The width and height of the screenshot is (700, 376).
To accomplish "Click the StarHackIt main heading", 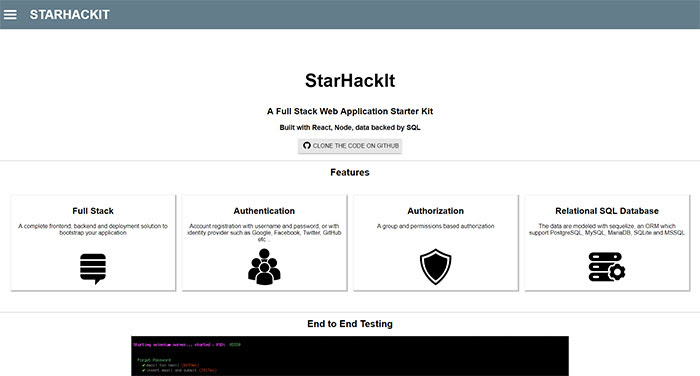I will coord(350,81).
